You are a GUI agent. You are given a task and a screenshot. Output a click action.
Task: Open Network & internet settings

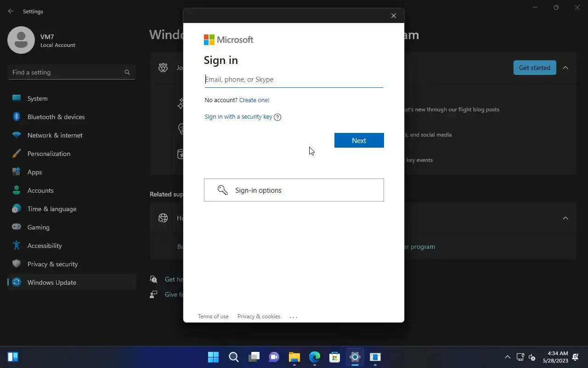click(x=72, y=135)
